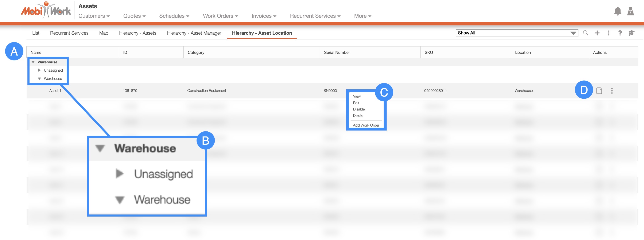Select Add Work Order from context menu
The width and height of the screenshot is (644, 240).
click(x=366, y=125)
